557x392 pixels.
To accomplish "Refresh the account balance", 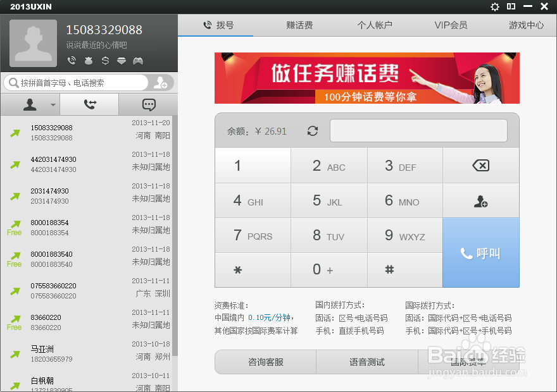I will point(313,131).
